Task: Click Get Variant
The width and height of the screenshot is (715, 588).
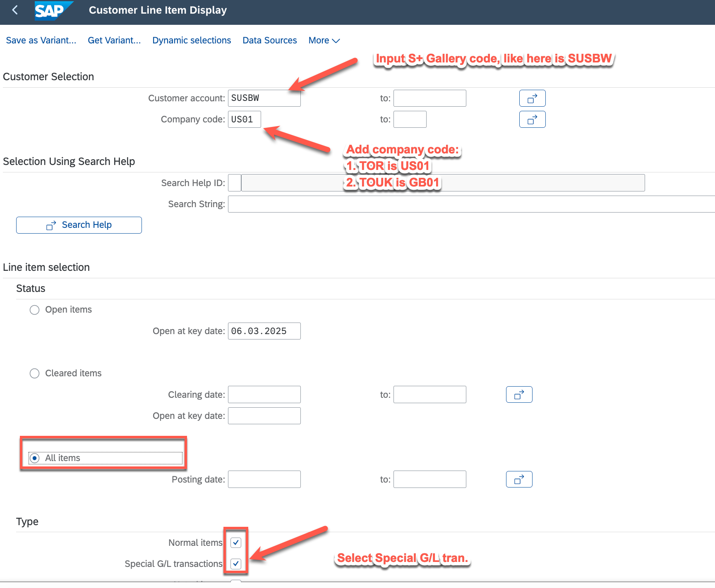Action: pos(114,41)
